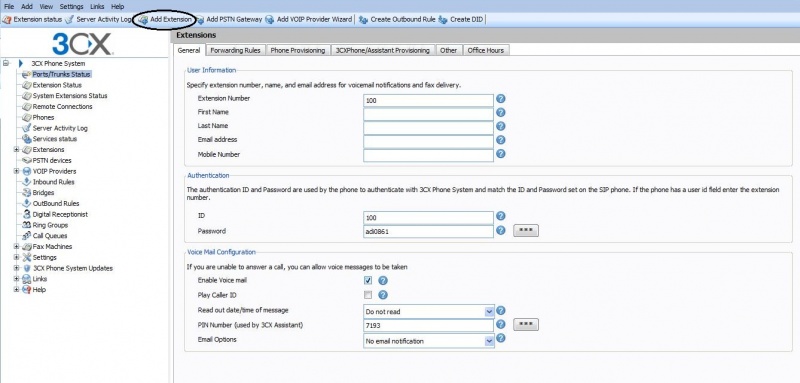The height and width of the screenshot is (383, 800).
Task: Click help icon beside Extension Number
Action: click(501, 98)
